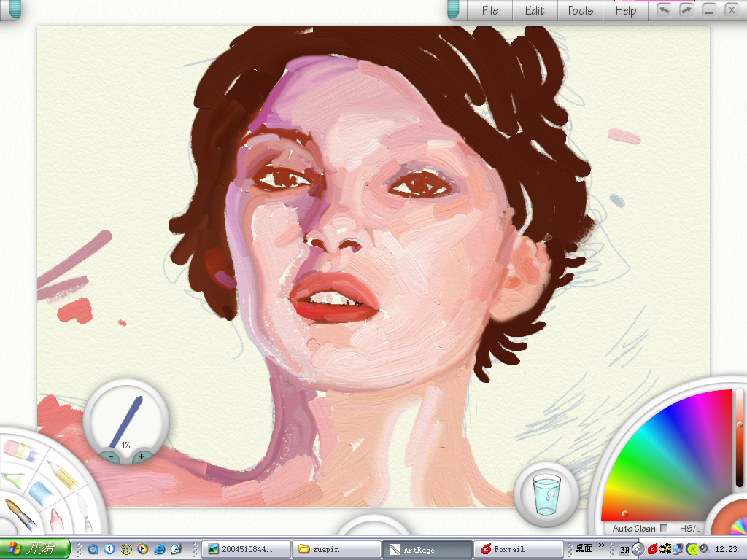Open the Tools menu
747x560 pixels.
click(580, 10)
